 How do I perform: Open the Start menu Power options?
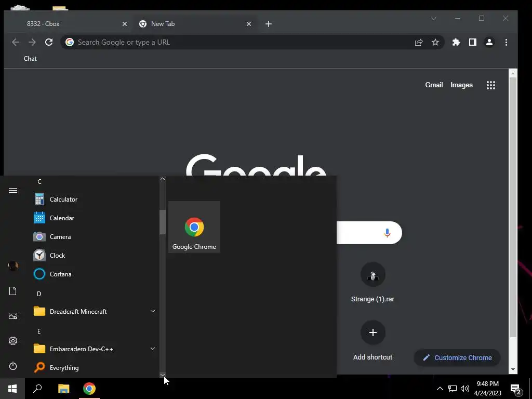[13, 366]
